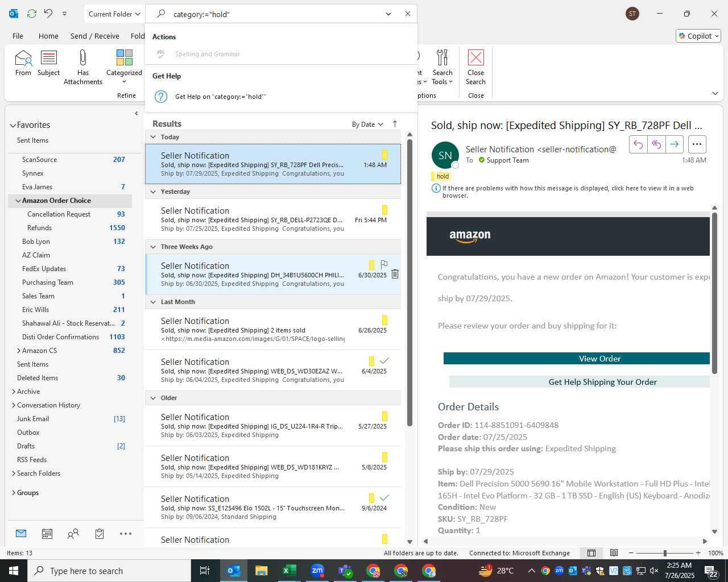Collapse the Amazon Order Choice folder

(x=18, y=201)
